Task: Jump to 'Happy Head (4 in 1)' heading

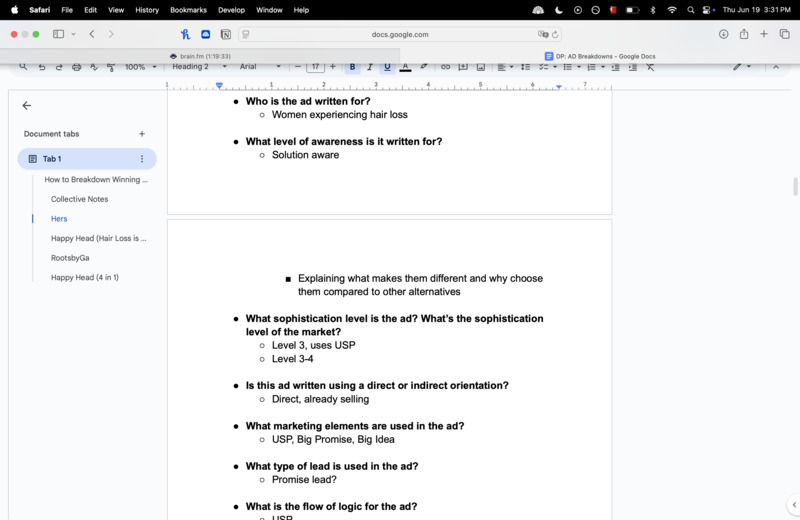Action: point(85,278)
